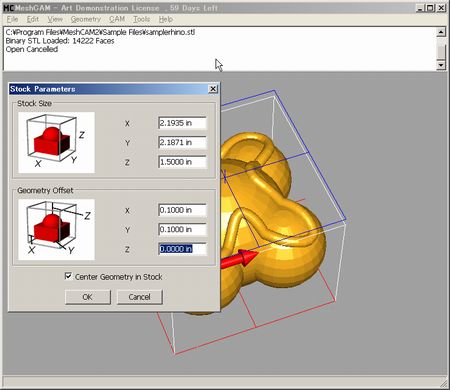450x390 pixels.
Task: Close the Stock Parameters dialog with X
Action: tap(213, 89)
